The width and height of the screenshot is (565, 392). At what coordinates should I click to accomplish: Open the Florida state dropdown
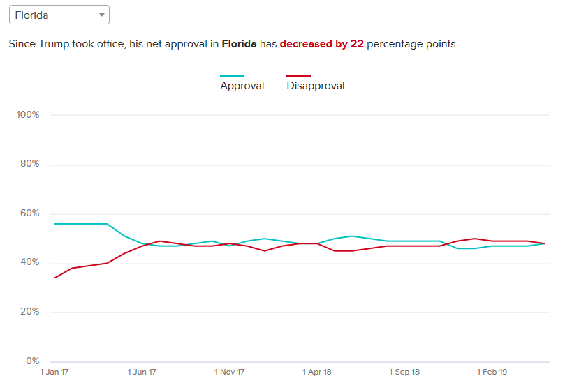(x=58, y=15)
